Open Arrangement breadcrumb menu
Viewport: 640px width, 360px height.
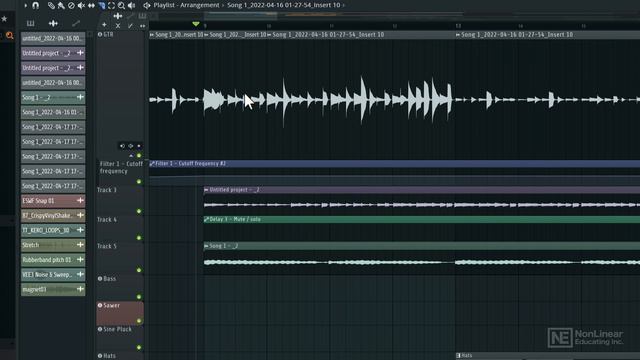(x=200, y=5)
